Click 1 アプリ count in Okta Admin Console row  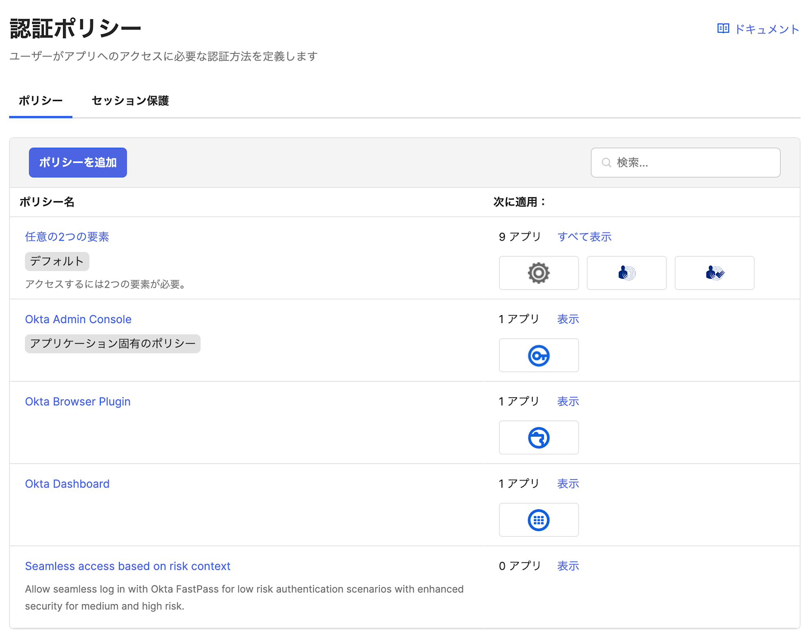point(519,319)
